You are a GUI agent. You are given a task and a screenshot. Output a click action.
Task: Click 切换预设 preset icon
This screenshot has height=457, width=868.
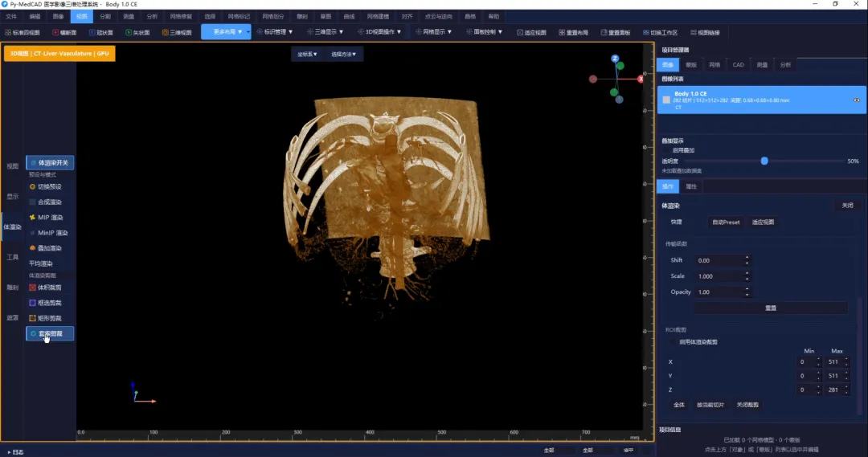pos(32,187)
